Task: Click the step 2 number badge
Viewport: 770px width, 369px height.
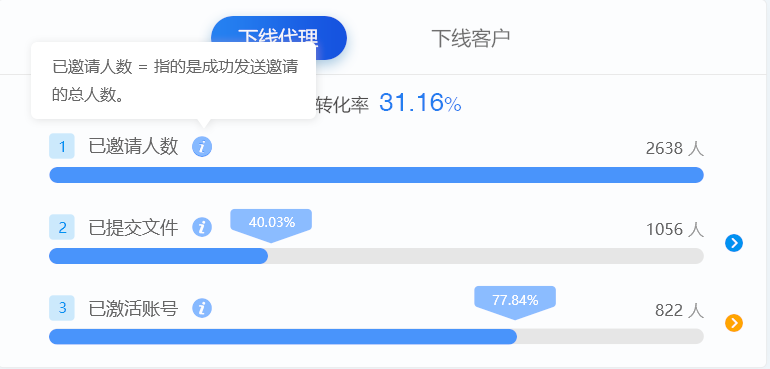Action: [x=62, y=227]
